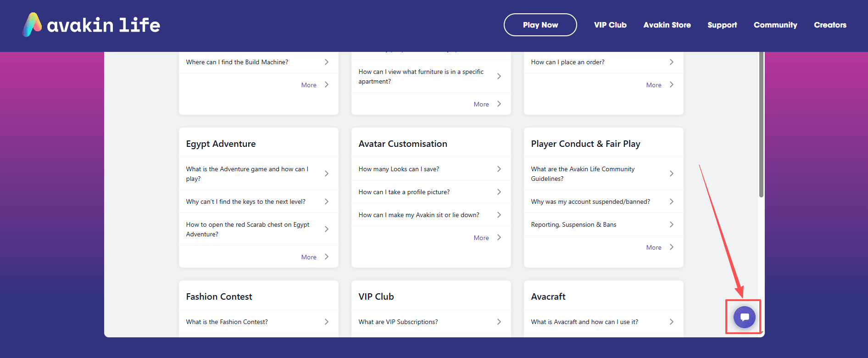Click chevron beside the sit or lie down question
The image size is (868, 358).
tap(499, 215)
